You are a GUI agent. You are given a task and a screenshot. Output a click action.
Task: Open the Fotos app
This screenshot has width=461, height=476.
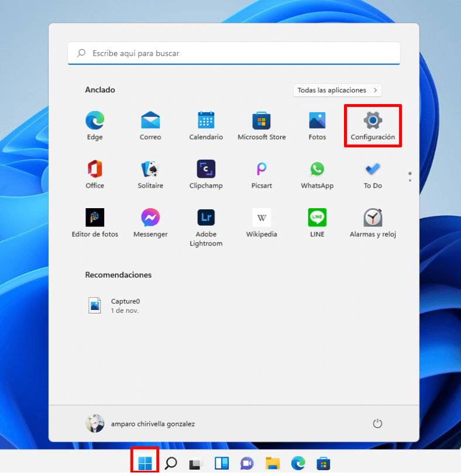click(317, 126)
